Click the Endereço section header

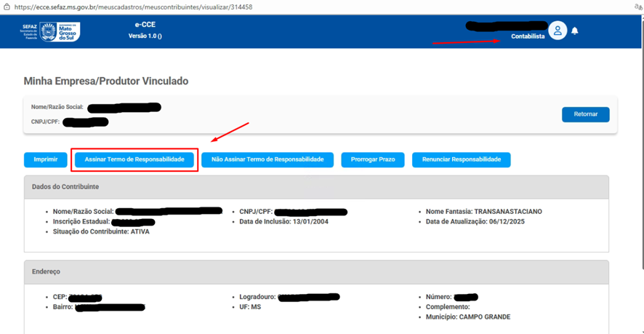46,271
